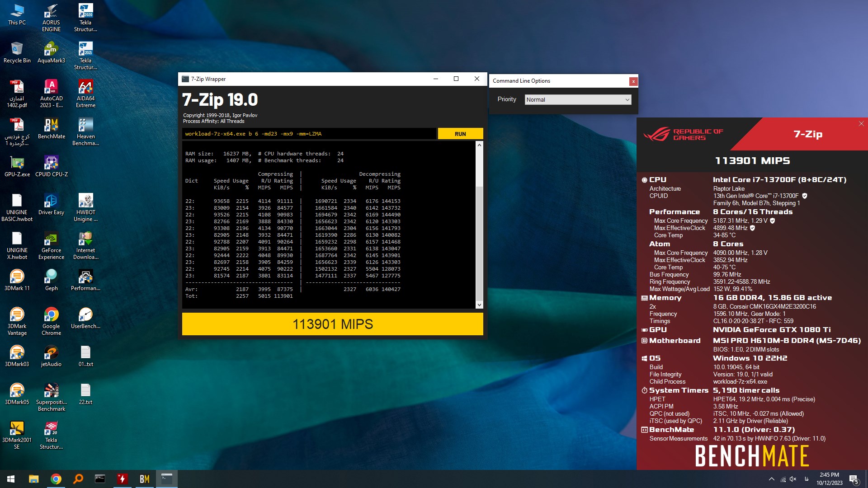Viewport: 868px width, 488px height.
Task: Click the taskbar clock showing 2:45 PM
Action: click(829, 479)
